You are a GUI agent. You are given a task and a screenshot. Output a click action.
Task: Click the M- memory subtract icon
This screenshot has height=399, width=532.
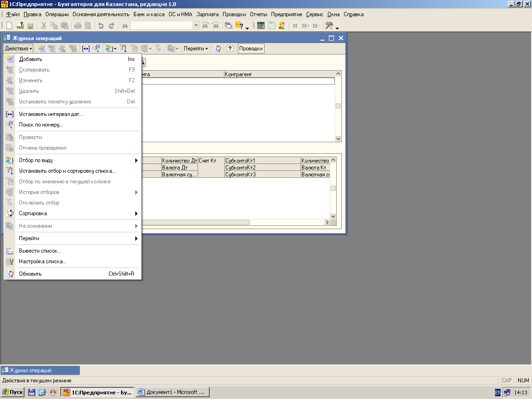pyautogui.click(x=316, y=26)
